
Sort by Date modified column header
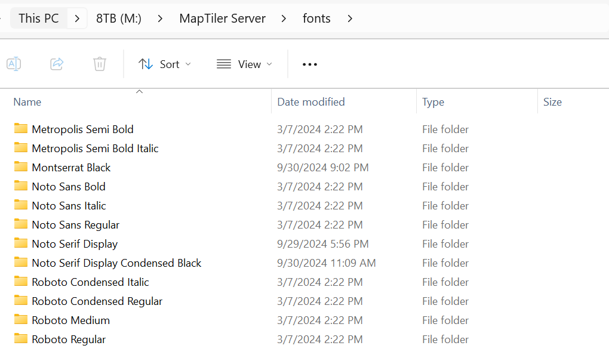(x=310, y=102)
